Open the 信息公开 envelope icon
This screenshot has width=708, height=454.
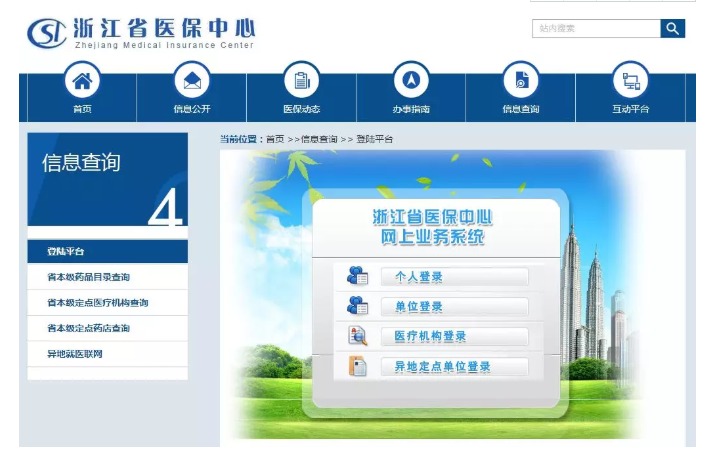click(x=192, y=80)
